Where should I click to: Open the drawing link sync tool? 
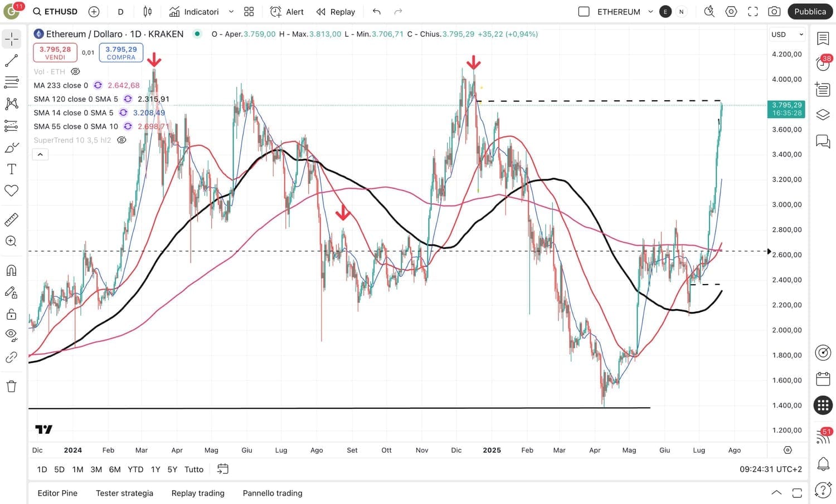point(12,358)
